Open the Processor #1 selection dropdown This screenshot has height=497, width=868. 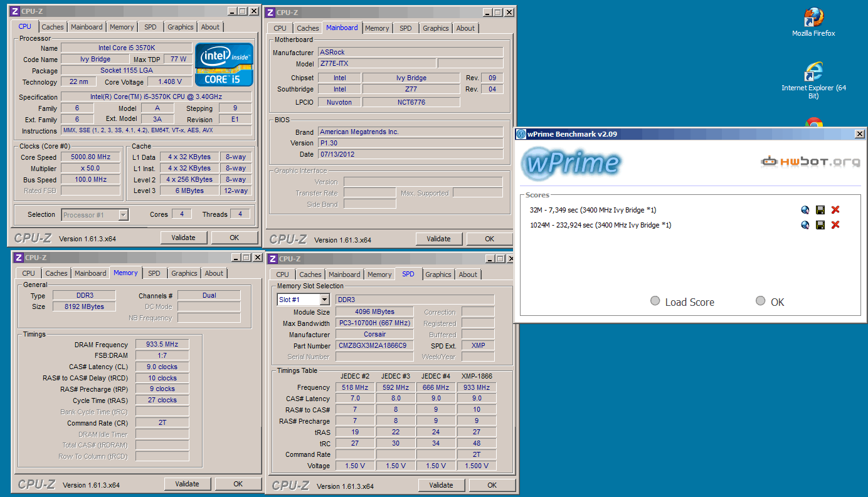pos(123,215)
